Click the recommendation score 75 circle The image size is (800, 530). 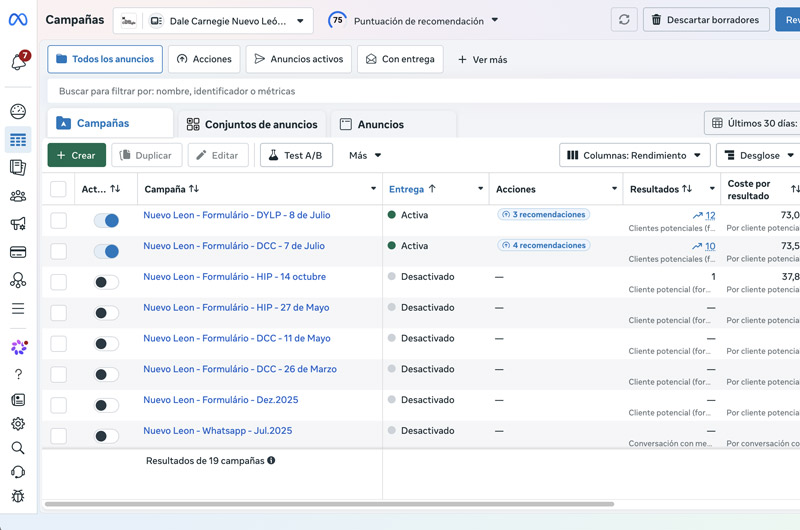coord(337,20)
